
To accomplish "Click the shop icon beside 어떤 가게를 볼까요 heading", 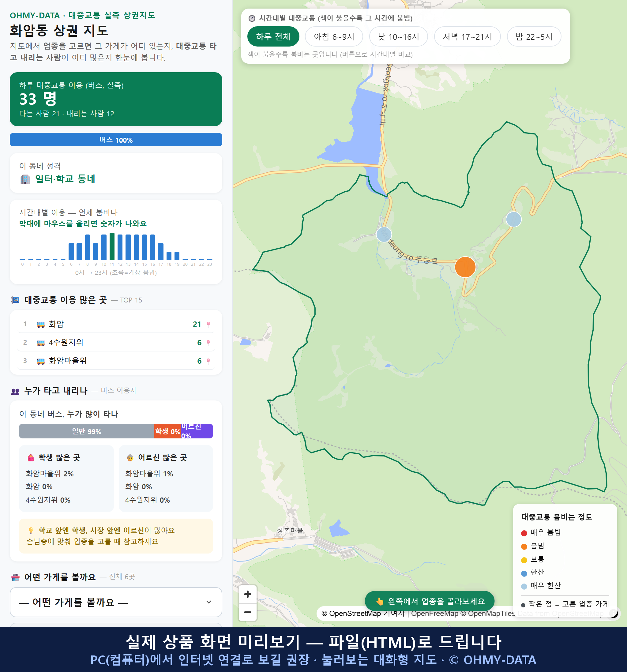I will click(15, 577).
